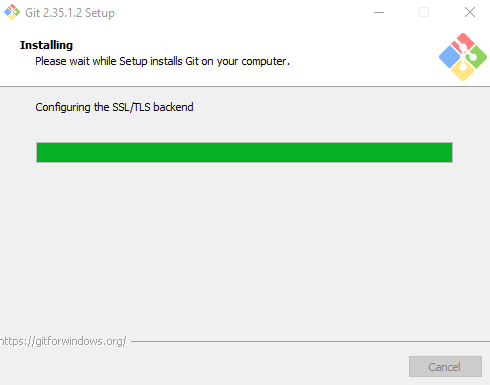The width and height of the screenshot is (490, 385).
Task: Cancel the Git installation
Action: 445,367
